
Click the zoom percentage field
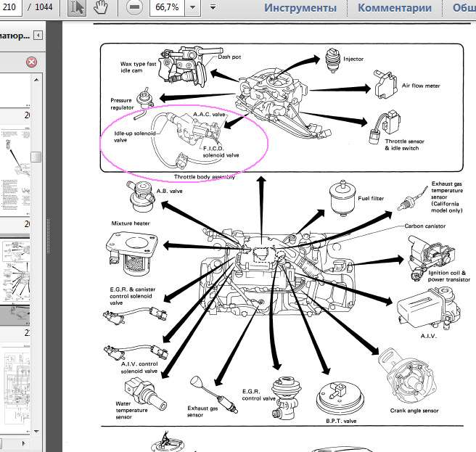click(168, 7)
